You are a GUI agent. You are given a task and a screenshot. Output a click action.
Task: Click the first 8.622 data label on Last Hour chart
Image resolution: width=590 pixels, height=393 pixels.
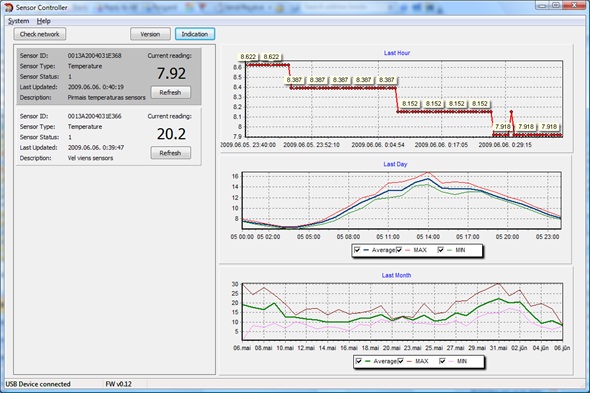[x=248, y=57]
